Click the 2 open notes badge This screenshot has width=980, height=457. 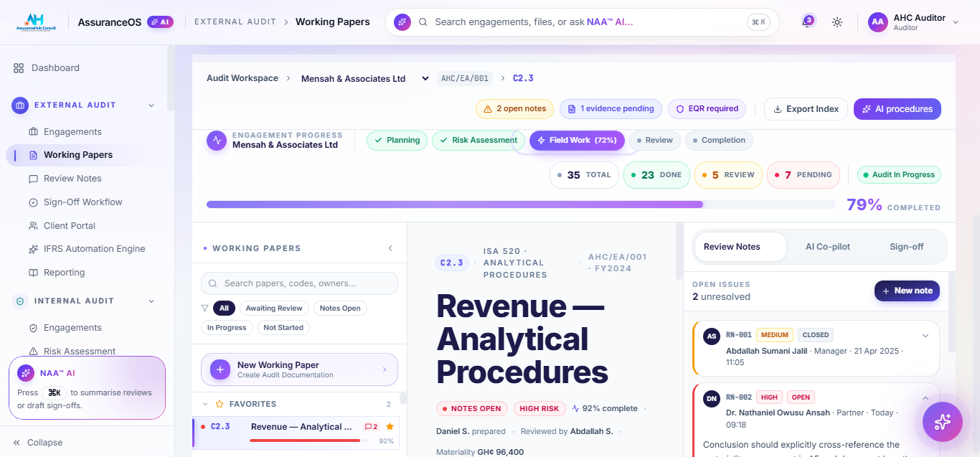coord(514,109)
